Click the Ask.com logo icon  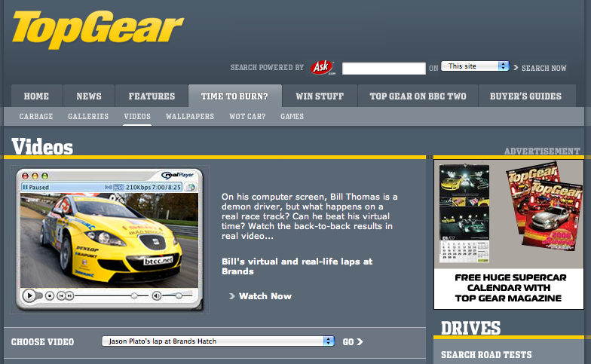click(322, 67)
